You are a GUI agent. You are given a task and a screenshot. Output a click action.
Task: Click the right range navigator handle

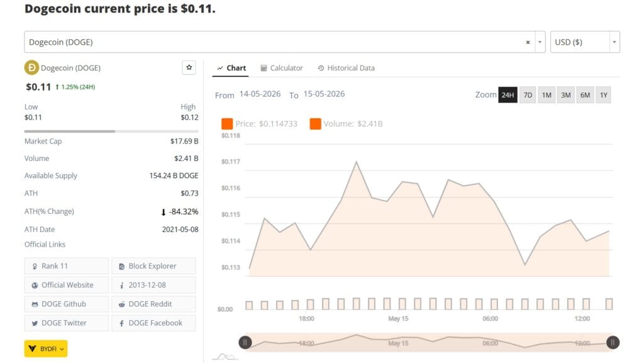pyautogui.click(x=613, y=342)
